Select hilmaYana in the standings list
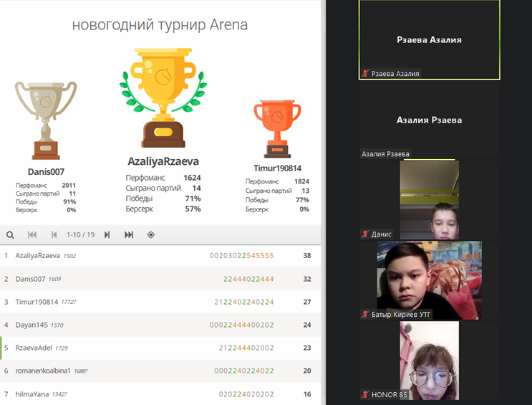Image resolution: width=532 pixels, height=405 pixels. click(33, 394)
